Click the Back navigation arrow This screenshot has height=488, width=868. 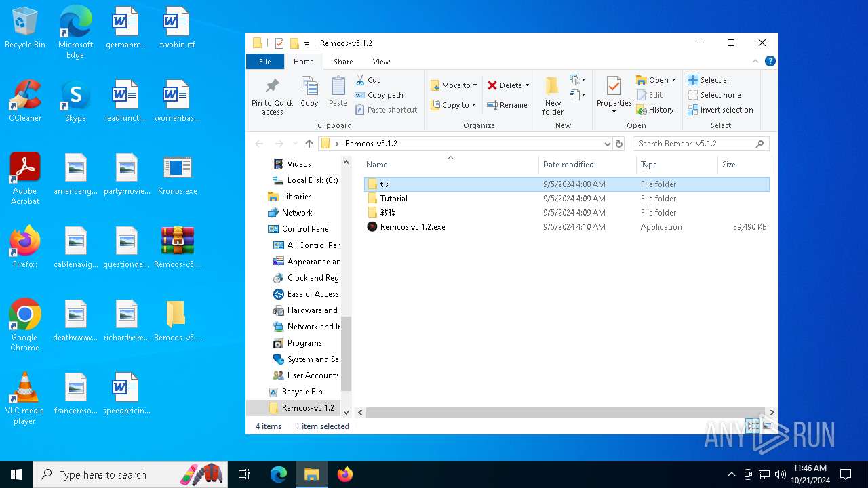(259, 144)
